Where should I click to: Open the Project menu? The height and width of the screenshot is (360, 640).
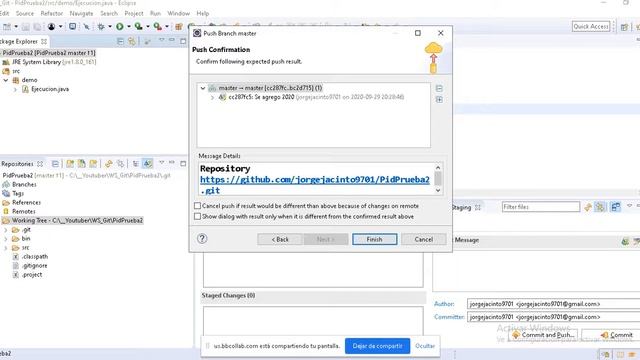(x=134, y=13)
